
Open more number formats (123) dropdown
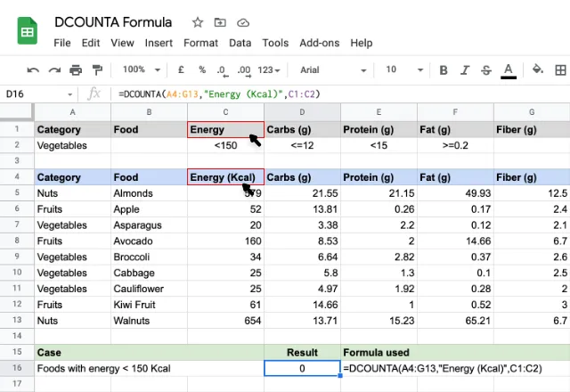tap(269, 69)
